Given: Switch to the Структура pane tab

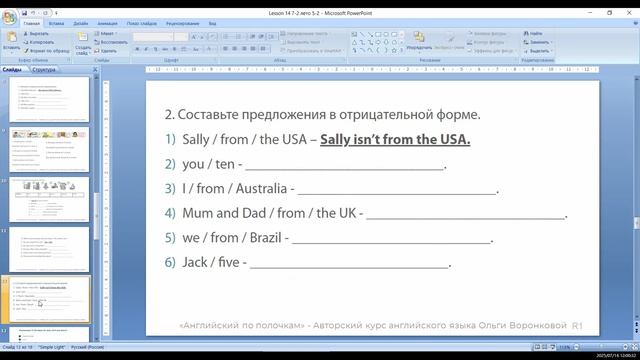Looking at the screenshot, I should click(44, 70).
